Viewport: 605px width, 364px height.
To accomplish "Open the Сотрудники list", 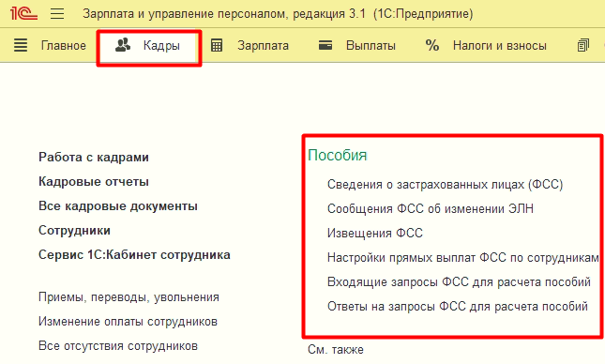I will (x=74, y=230).
